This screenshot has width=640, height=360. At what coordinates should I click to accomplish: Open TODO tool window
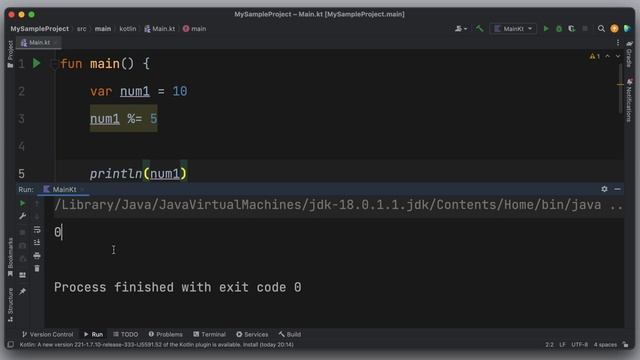(126, 334)
